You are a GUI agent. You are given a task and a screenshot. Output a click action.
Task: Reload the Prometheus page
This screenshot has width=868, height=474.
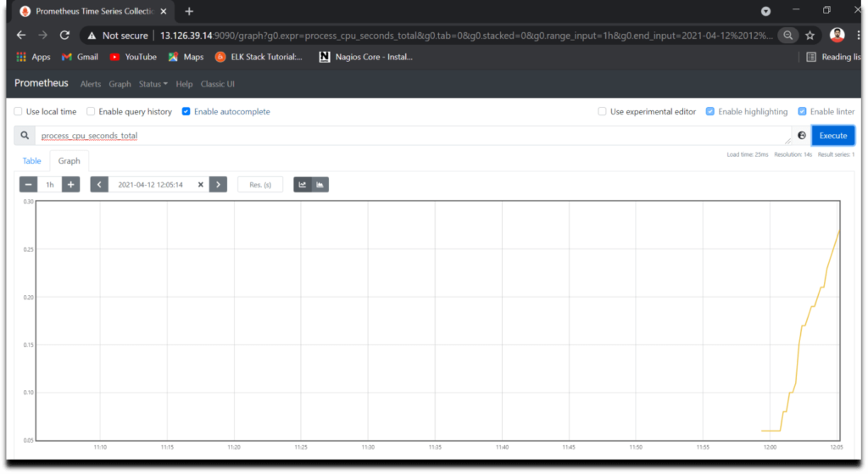point(64,36)
